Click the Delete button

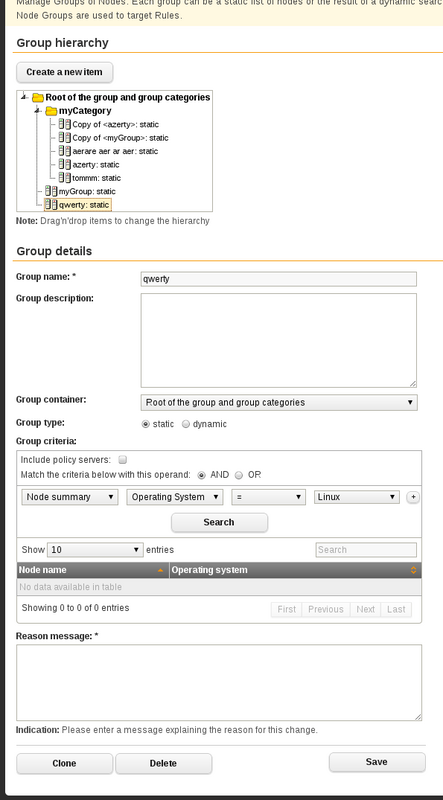pos(163,764)
